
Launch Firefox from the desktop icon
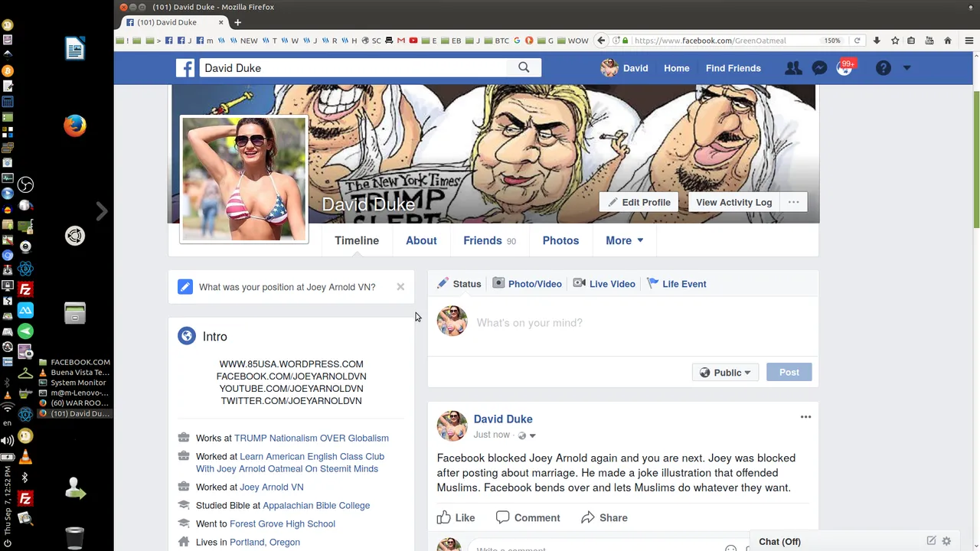pos(74,126)
